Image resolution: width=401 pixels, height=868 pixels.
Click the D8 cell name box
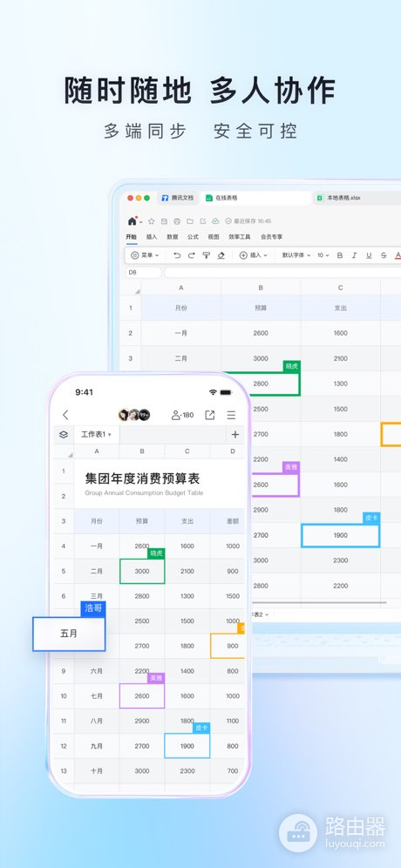click(x=144, y=273)
